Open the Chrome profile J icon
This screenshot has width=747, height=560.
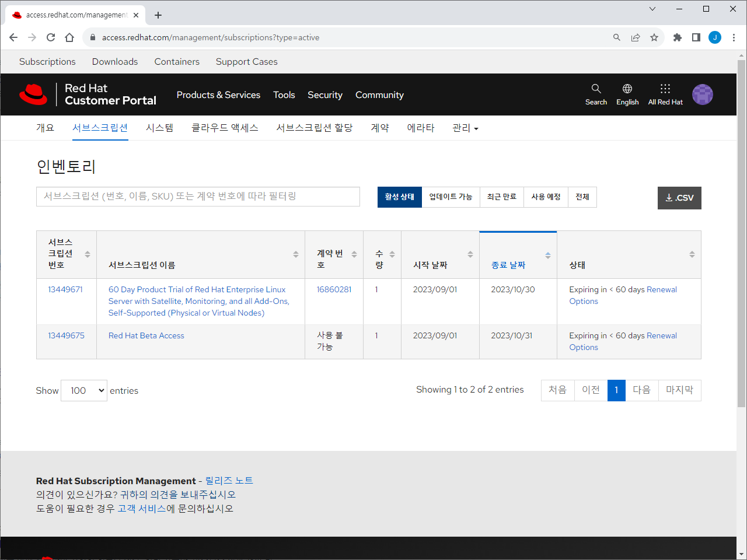click(715, 37)
